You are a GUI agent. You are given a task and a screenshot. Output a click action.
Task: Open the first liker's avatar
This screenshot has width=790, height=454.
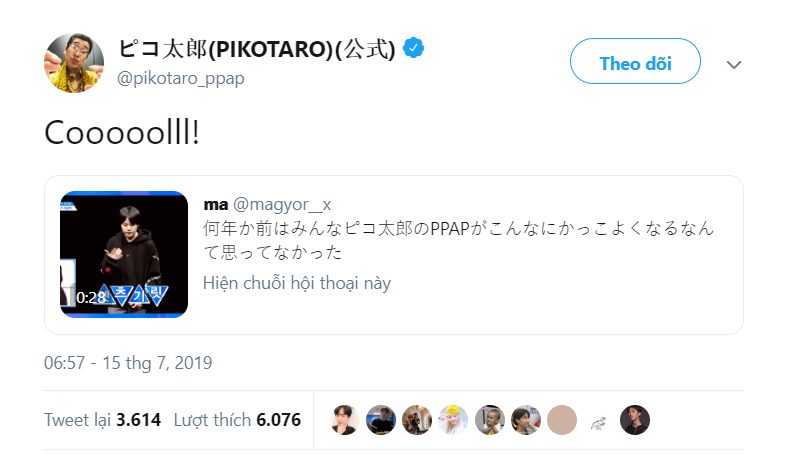click(345, 420)
